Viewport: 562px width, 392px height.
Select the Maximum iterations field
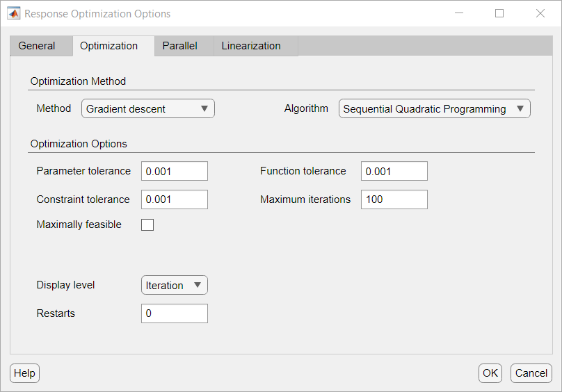[394, 199]
